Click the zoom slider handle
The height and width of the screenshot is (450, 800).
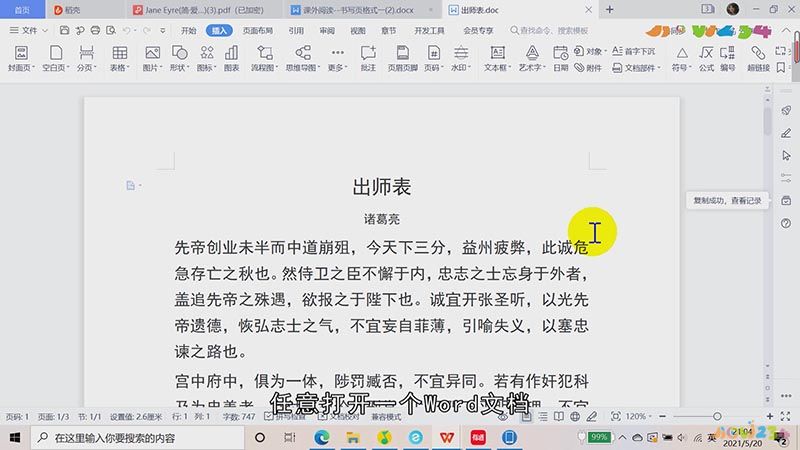(717, 417)
